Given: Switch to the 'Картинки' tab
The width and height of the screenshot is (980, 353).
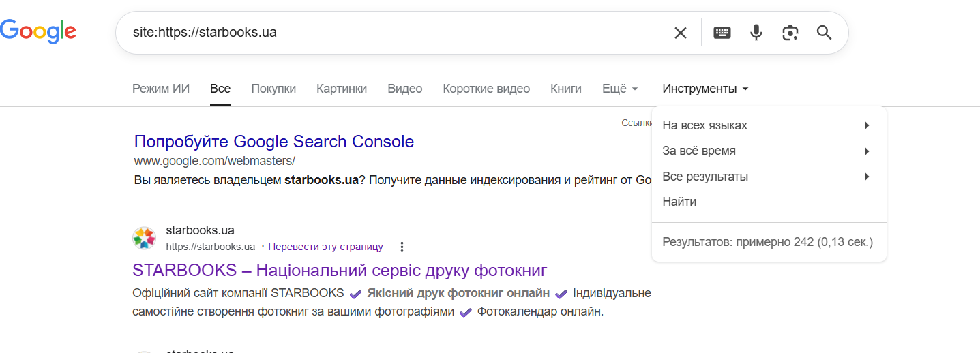Looking at the screenshot, I should click(342, 89).
